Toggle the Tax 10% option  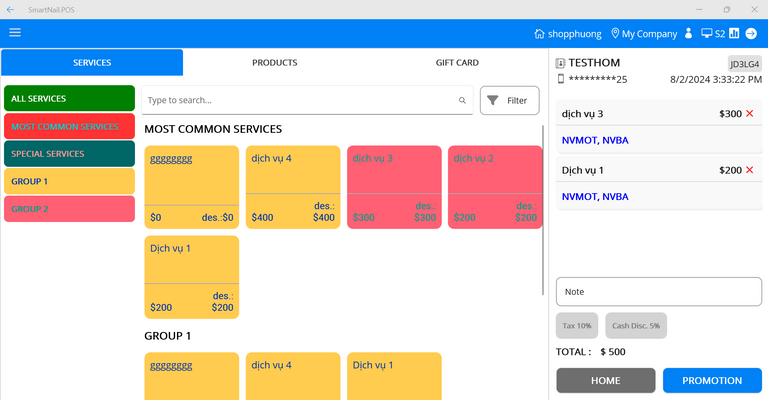577,326
